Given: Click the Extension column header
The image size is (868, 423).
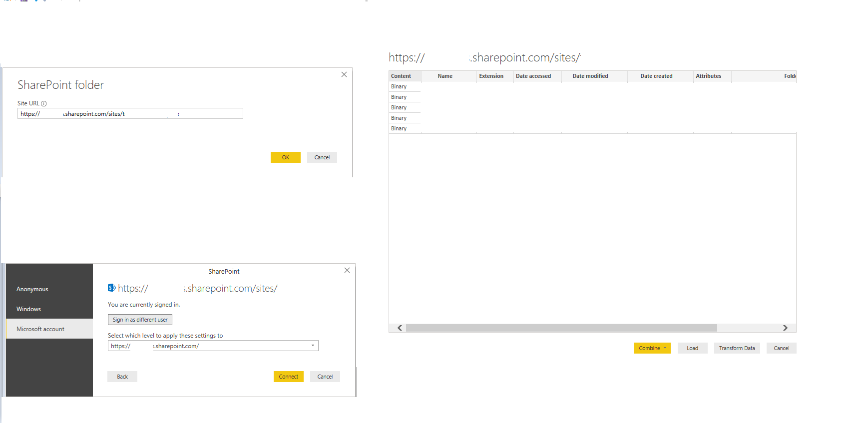Looking at the screenshot, I should pyautogui.click(x=495, y=76).
